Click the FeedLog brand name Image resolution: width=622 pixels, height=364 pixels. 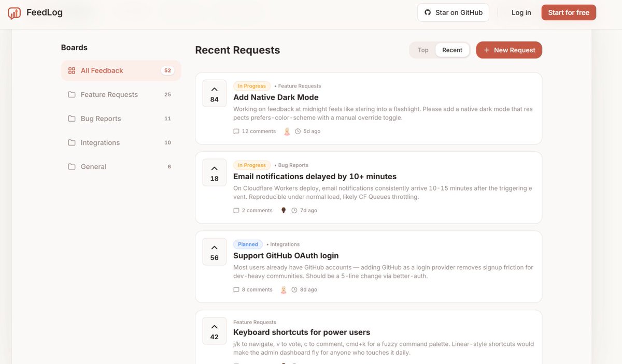point(45,12)
